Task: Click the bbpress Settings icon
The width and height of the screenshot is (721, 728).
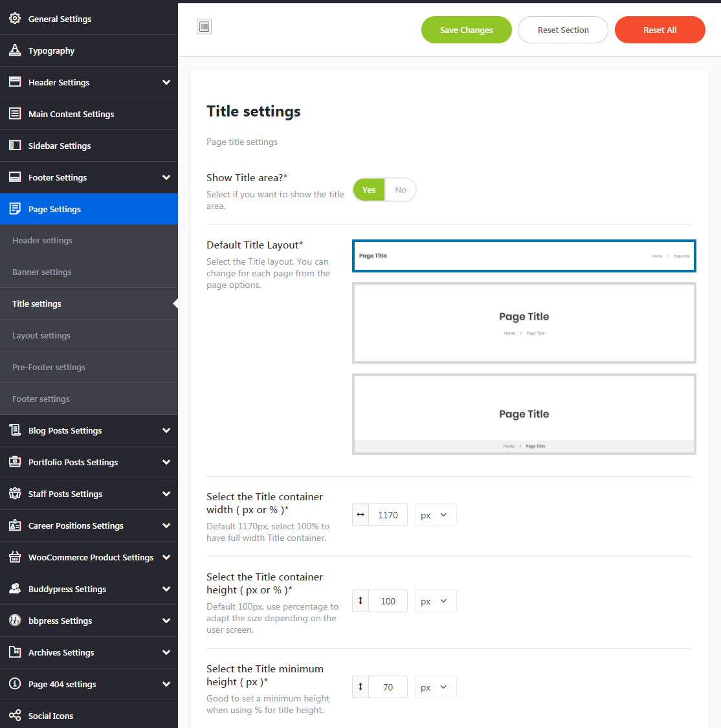Action: click(x=15, y=621)
